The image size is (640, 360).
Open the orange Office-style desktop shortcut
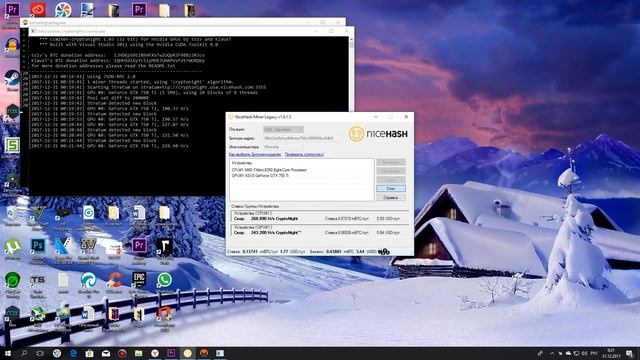pyautogui.click(x=164, y=315)
